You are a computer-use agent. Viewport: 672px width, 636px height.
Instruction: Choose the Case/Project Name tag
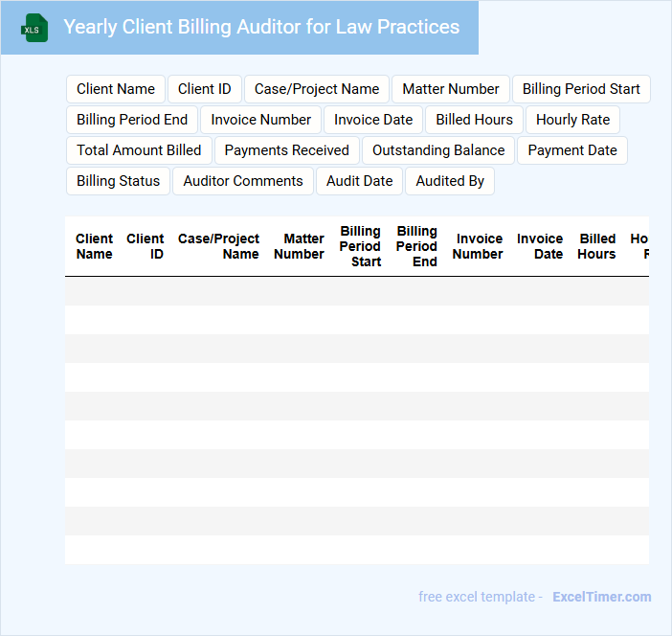[x=317, y=89]
